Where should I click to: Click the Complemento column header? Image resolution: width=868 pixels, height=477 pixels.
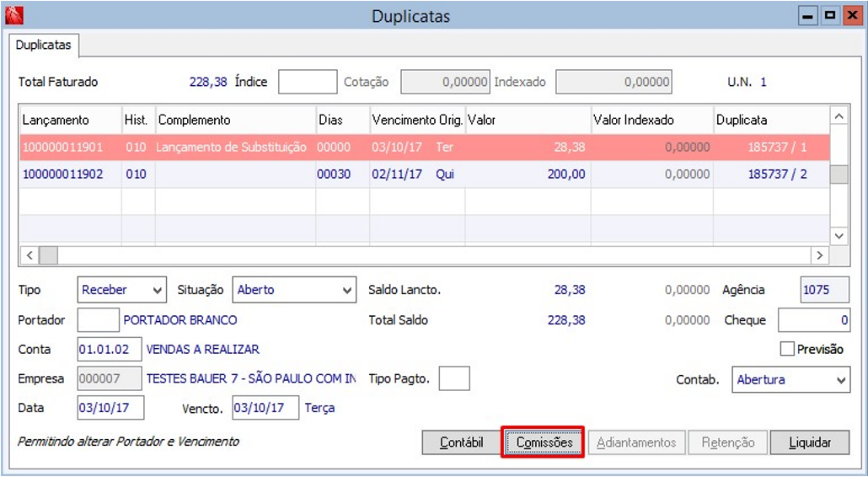pyautogui.click(x=235, y=120)
